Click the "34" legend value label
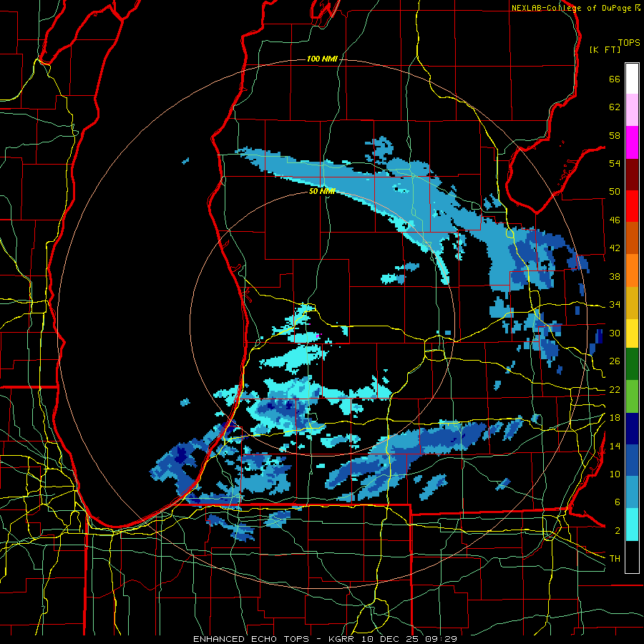The image size is (644, 644). 615,305
